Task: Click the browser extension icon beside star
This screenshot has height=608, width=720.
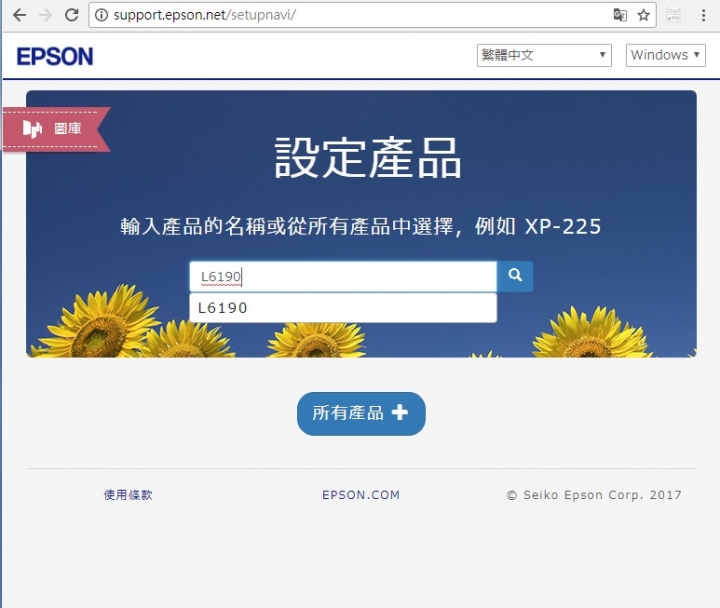Action: 673,15
